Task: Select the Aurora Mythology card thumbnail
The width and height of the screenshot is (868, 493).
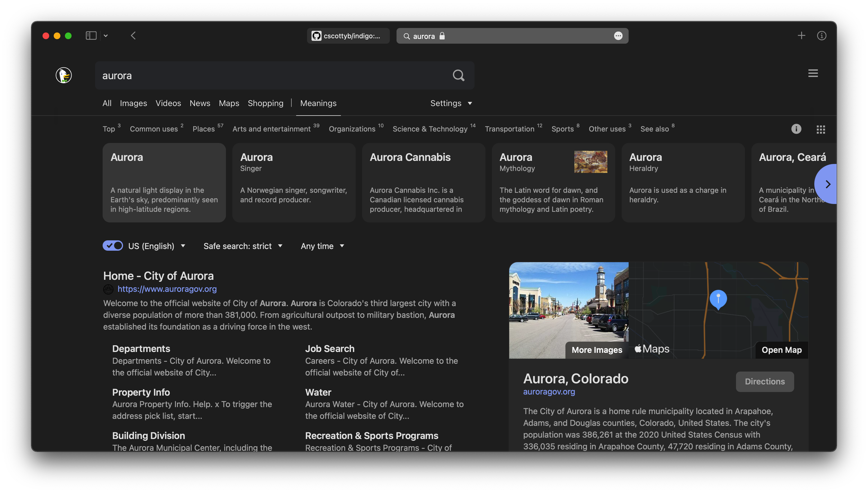Action: click(x=591, y=162)
